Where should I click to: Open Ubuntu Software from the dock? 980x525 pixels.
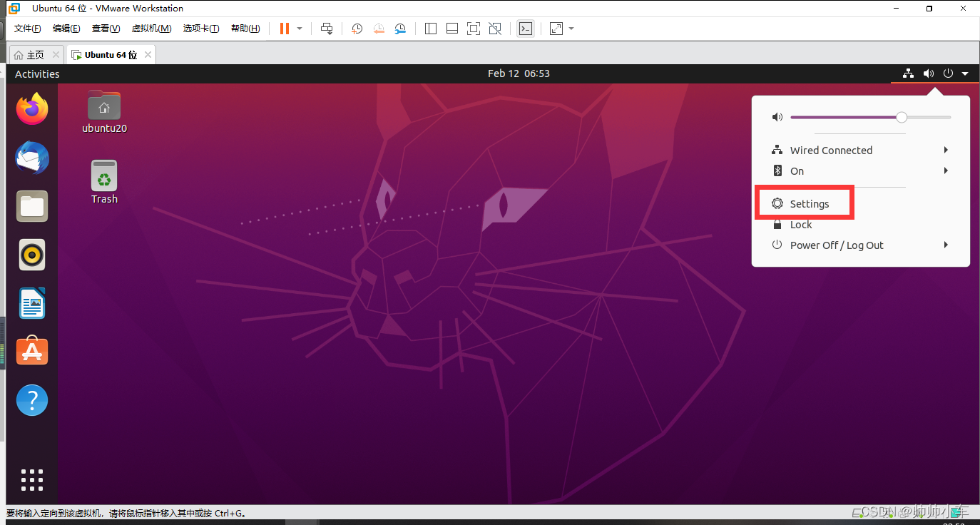click(x=32, y=352)
